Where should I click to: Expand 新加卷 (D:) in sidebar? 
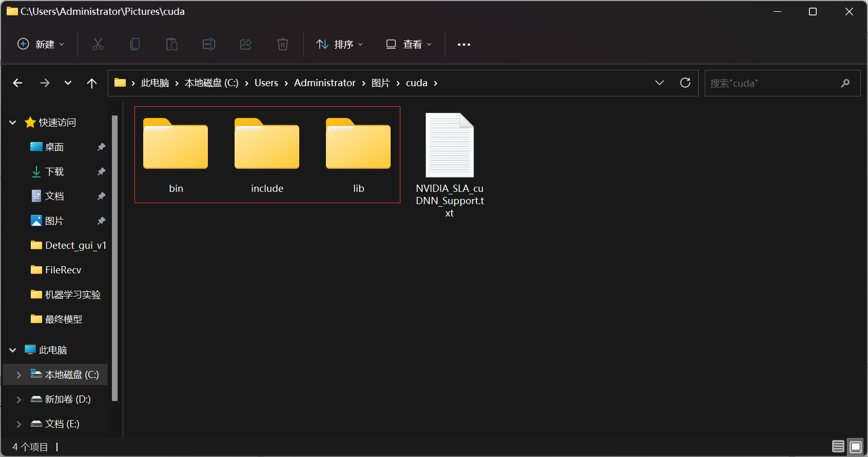coord(19,400)
